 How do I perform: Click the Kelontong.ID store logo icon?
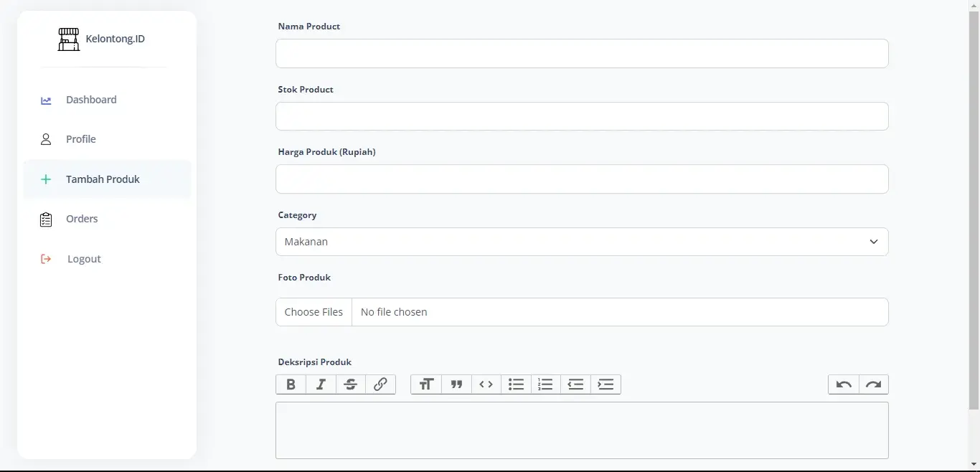coord(69,39)
